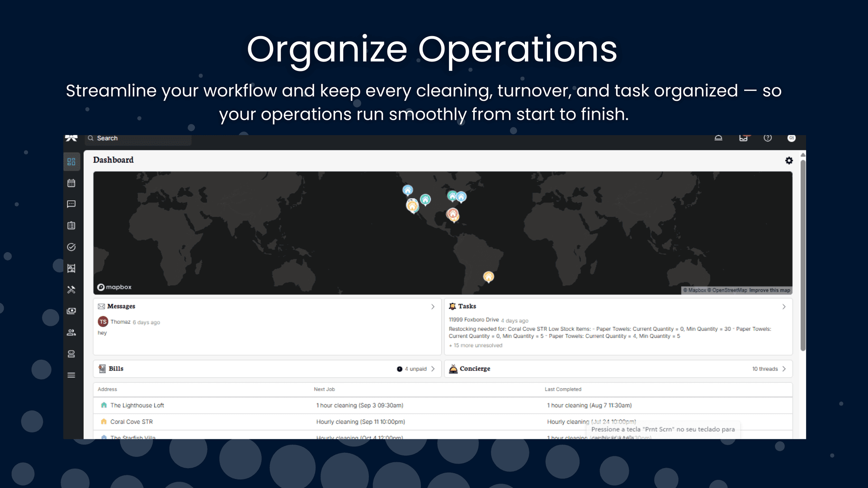Click the Mapbox attribution link
868x488 pixels.
coord(114,287)
